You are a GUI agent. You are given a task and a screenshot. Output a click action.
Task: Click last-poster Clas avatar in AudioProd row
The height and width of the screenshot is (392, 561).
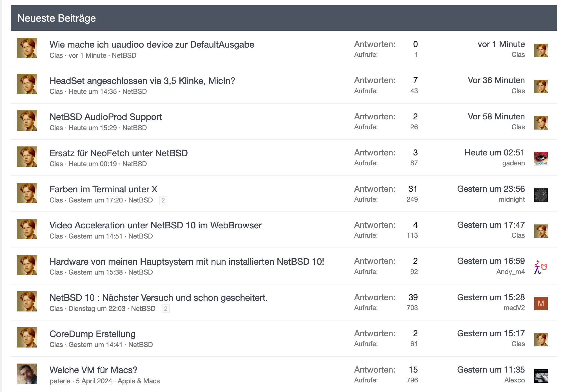click(541, 123)
